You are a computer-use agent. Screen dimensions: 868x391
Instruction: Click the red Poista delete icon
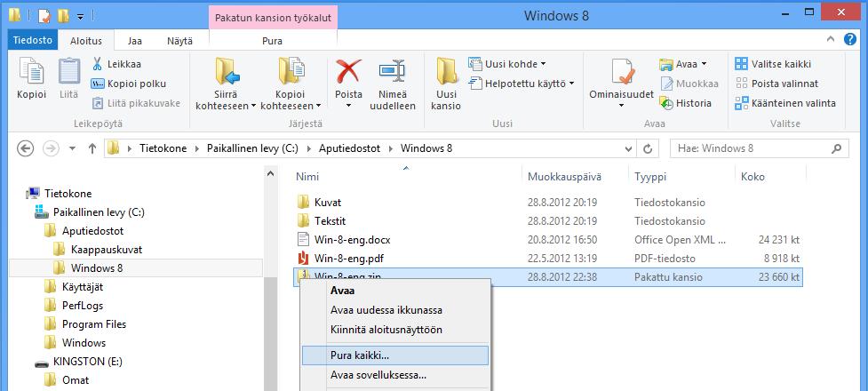coord(349,71)
